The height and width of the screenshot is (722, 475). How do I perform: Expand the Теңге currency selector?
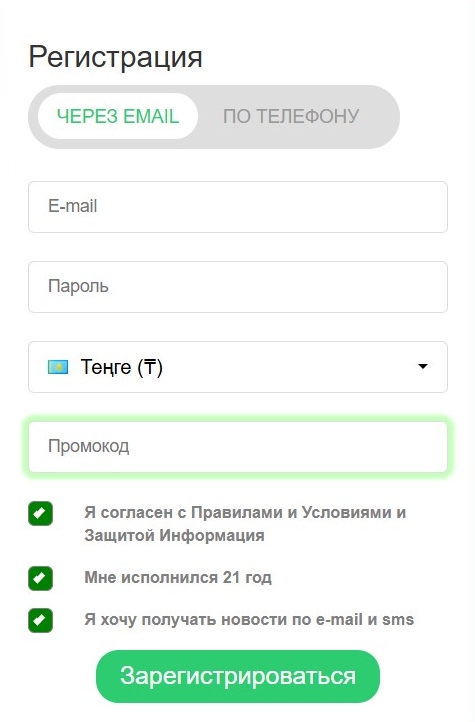click(x=238, y=367)
